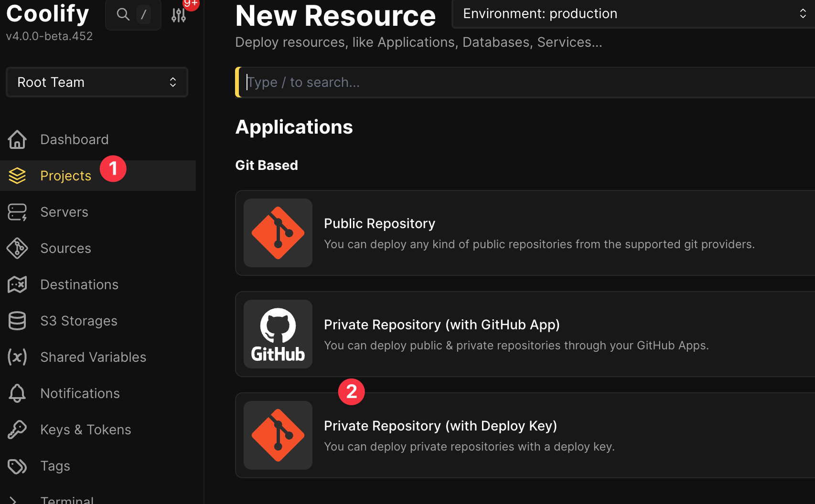Image resolution: width=815 pixels, height=504 pixels.
Task: Choose Private Repository with Deploy Key
Action: click(x=525, y=435)
